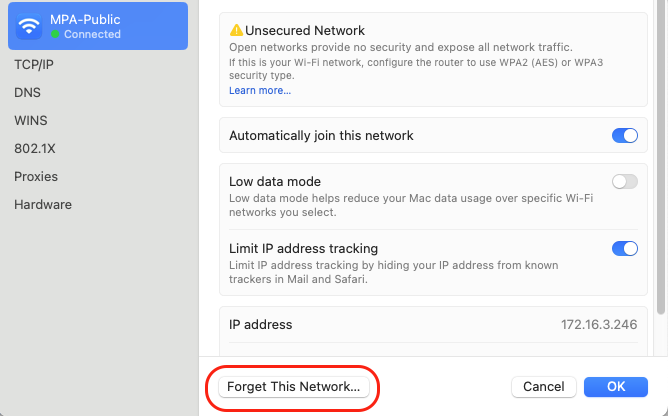Go to the WINS section
This screenshot has height=416, width=668.
click(31, 120)
